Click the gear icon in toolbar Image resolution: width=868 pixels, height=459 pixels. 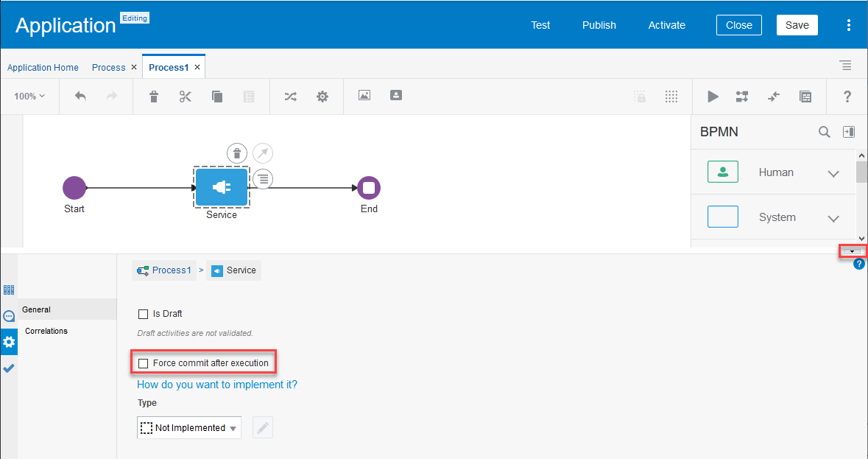tap(322, 97)
